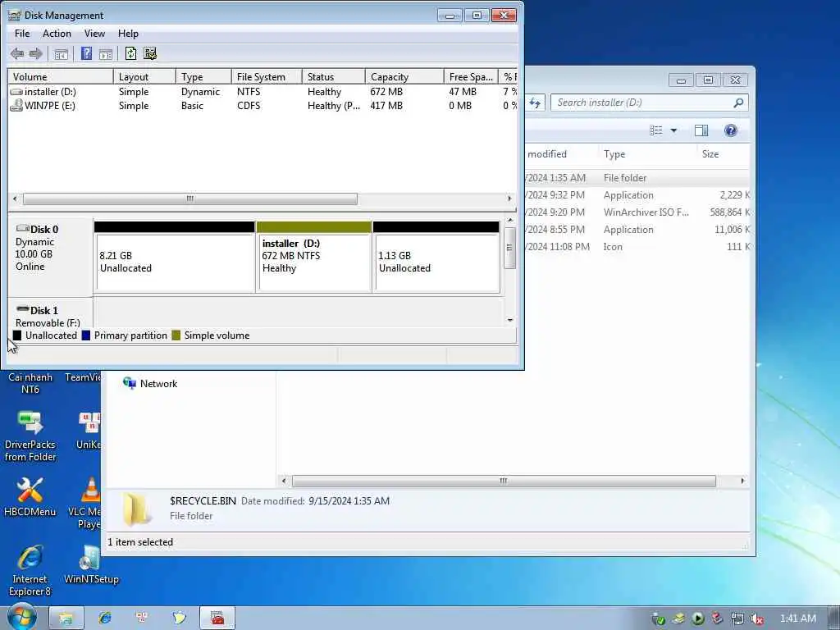Open the View menu
This screenshot has width=840, height=630.
(94, 33)
